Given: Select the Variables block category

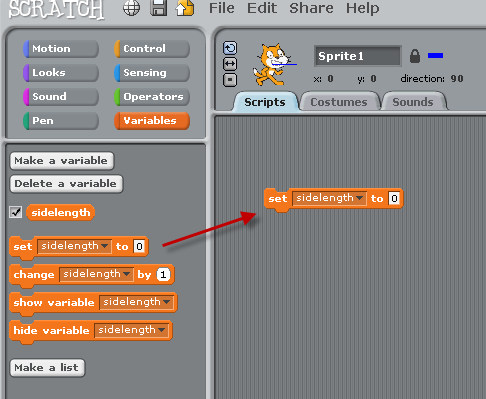Looking at the screenshot, I should 152,121.
